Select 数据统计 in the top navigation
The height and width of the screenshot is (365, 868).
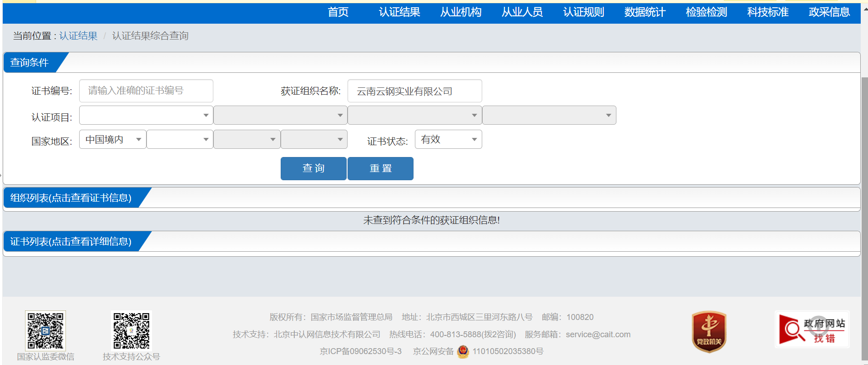pos(645,12)
